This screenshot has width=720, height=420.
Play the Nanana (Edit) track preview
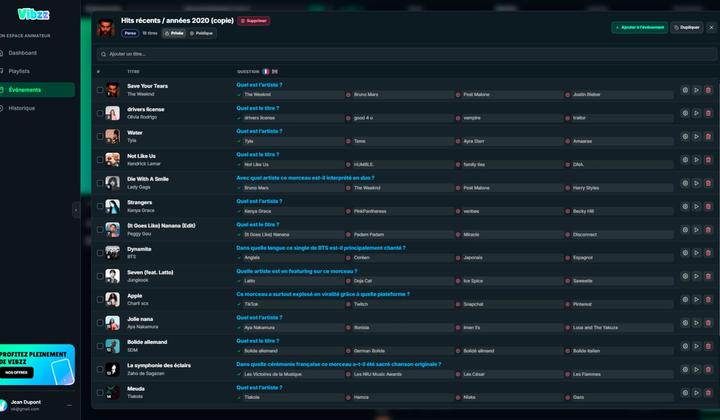click(696, 230)
